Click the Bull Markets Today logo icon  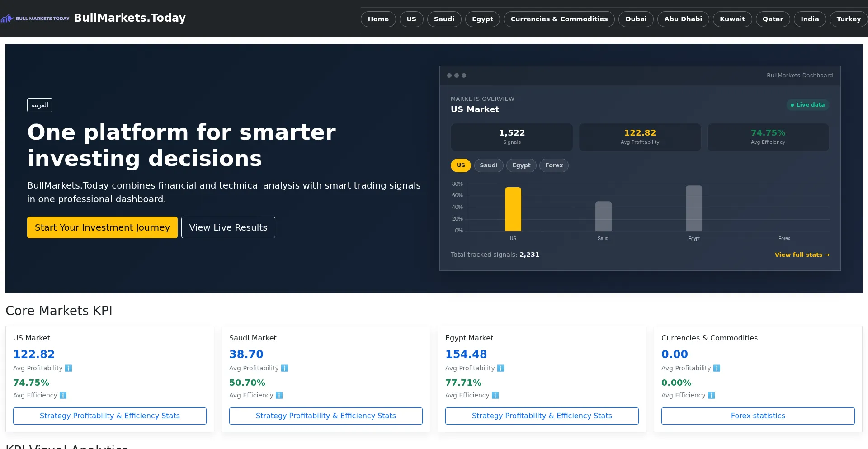tap(35, 19)
